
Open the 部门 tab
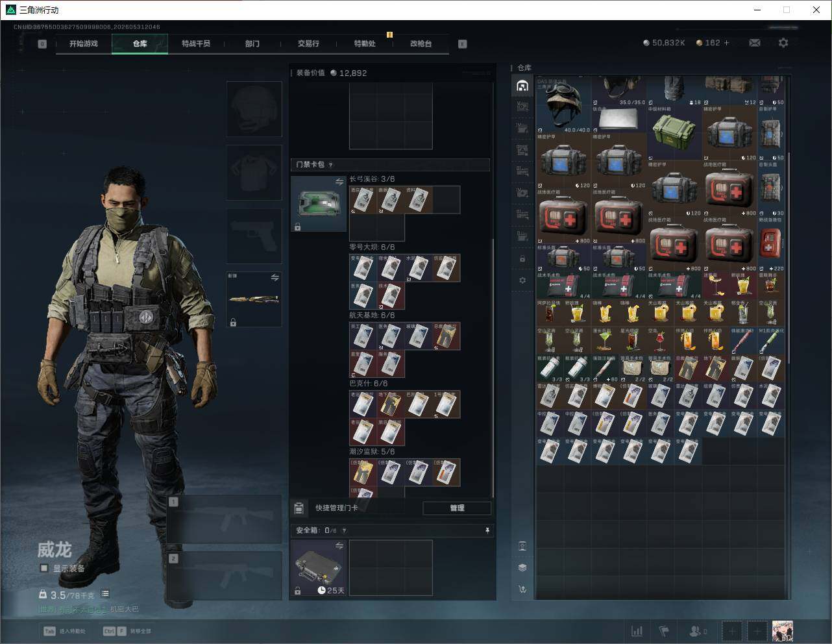[252, 43]
